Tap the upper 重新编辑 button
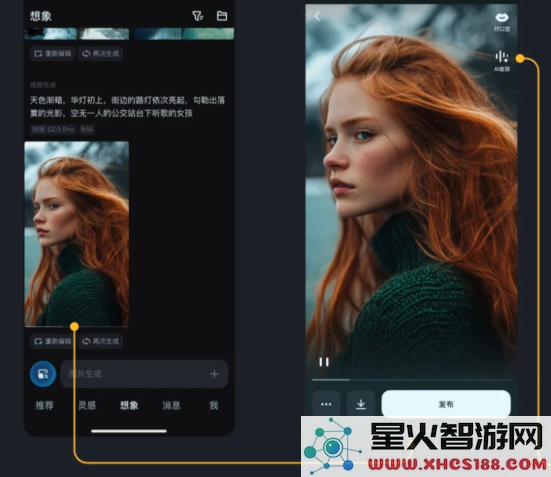551x477 pixels. click(x=52, y=53)
